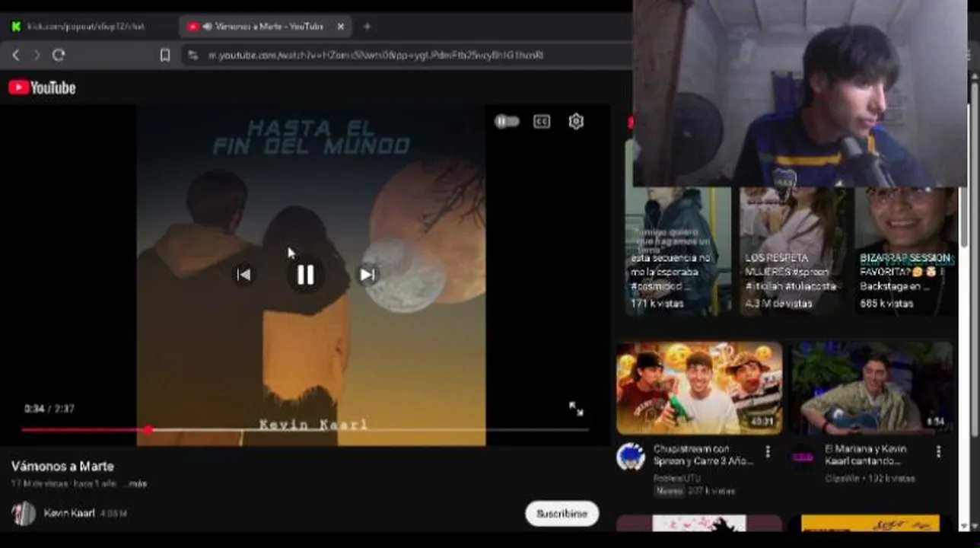Skip to next video

(367, 275)
